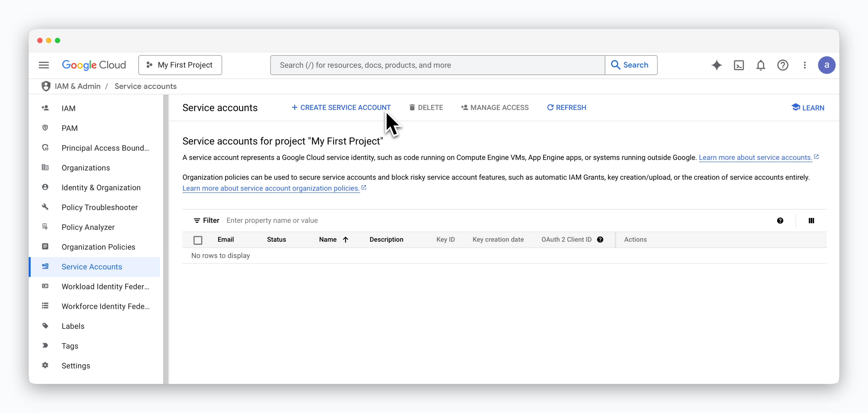Screen dimensions: 868x413
Task: Open the account avatar 'a'
Action: pos(826,65)
